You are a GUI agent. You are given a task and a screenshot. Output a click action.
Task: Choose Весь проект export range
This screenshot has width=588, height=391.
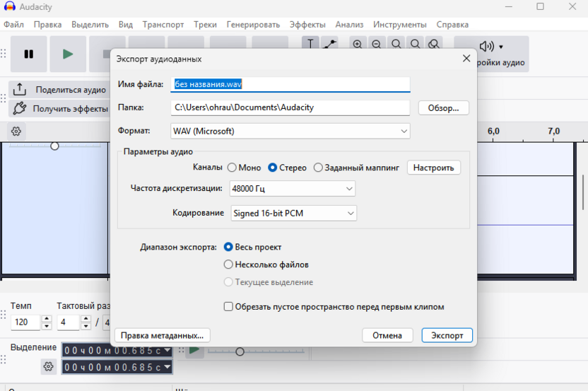point(228,247)
